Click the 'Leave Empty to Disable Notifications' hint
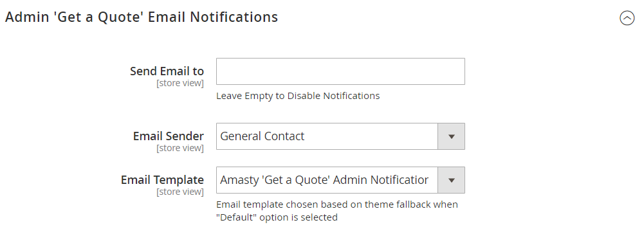The height and width of the screenshot is (236, 644). click(298, 96)
